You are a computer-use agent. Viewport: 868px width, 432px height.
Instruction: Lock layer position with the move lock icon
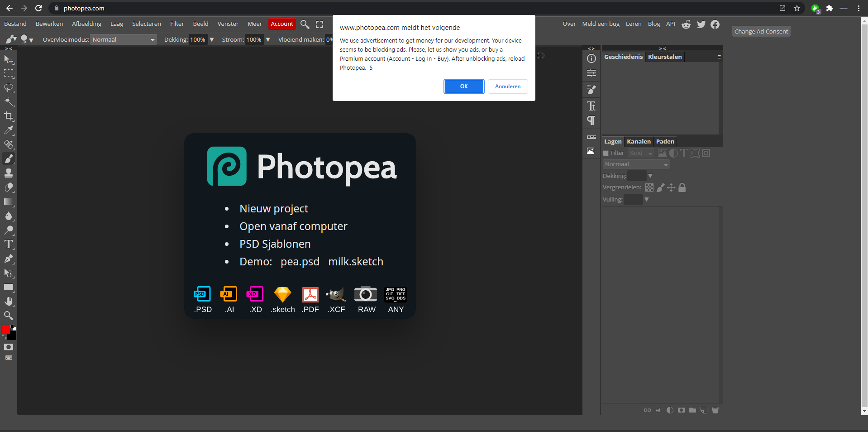tap(671, 187)
